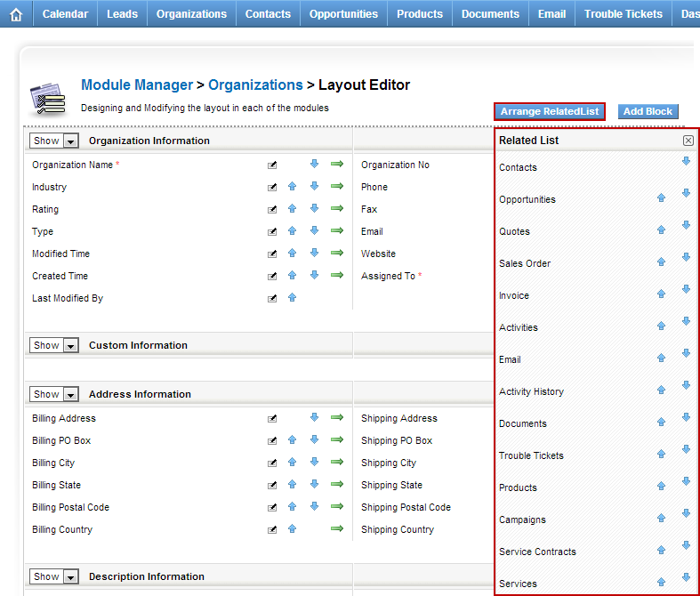Screen dimensions: 700x596
Task: Move Sales Order up in Related List
Action: coord(661,262)
